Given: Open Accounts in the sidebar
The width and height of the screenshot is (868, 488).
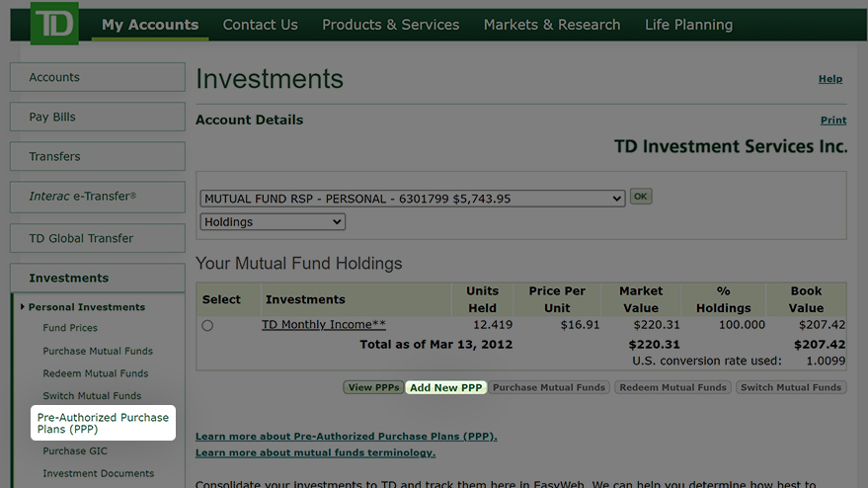Looking at the screenshot, I should [98, 77].
